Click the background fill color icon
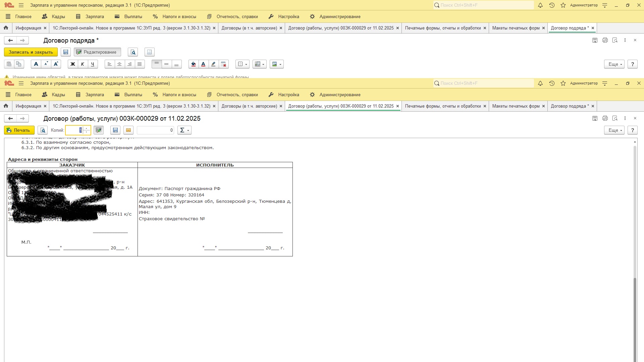 pyautogui.click(x=193, y=64)
